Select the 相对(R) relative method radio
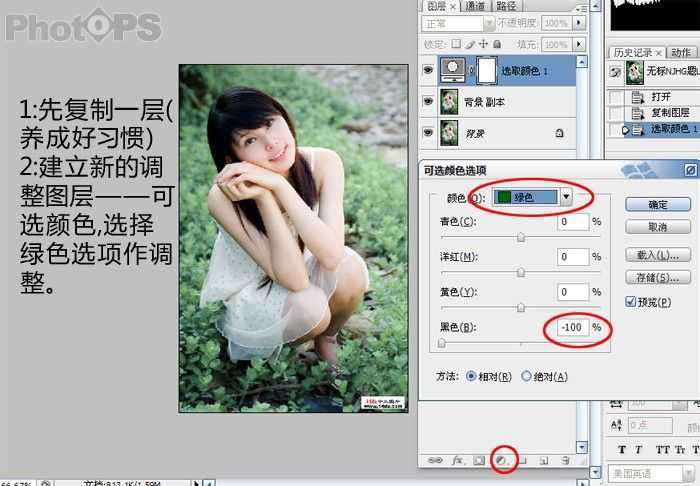This screenshot has height=486, width=700. [x=471, y=376]
